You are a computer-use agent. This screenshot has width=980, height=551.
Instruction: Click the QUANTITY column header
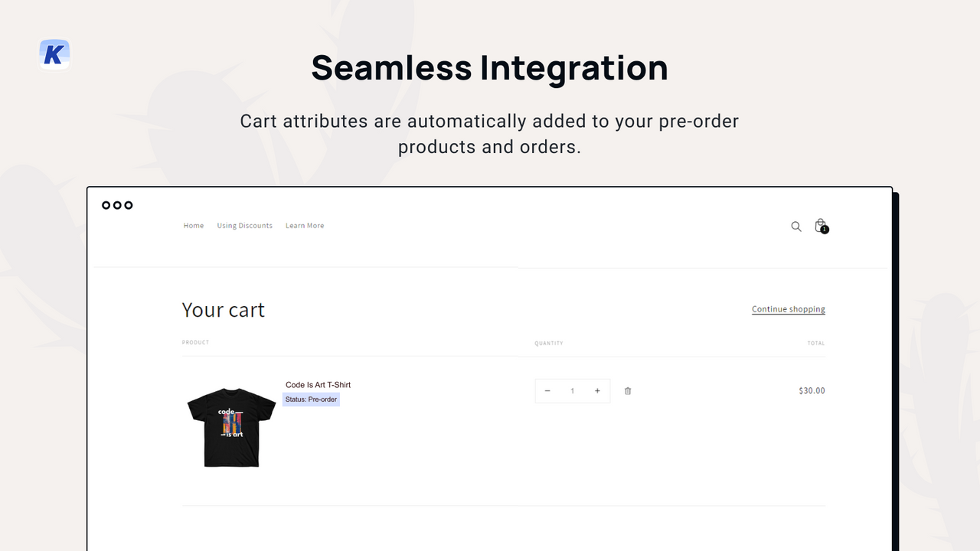(548, 343)
